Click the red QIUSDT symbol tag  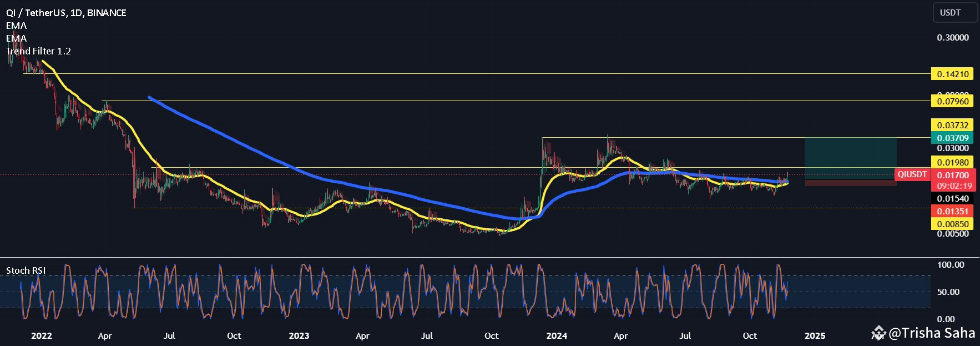[912, 174]
